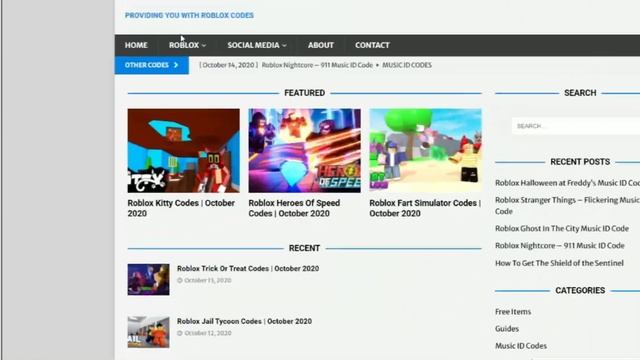Click the Jail Tycoon Codes thumbnail
Image resolution: width=640 pixels, height=360 pixels.
(148, 332)
